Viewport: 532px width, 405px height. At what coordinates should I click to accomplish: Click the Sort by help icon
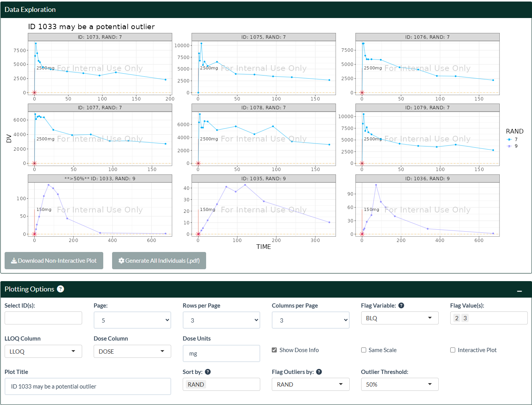(208, 372)
